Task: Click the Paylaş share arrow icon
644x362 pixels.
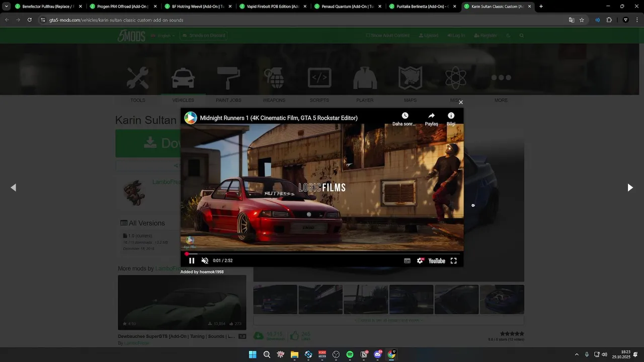Action: [431, 116]
